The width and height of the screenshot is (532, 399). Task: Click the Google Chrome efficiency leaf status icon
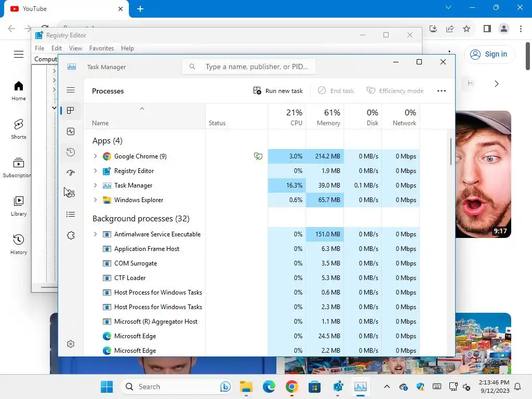[258, 156]
